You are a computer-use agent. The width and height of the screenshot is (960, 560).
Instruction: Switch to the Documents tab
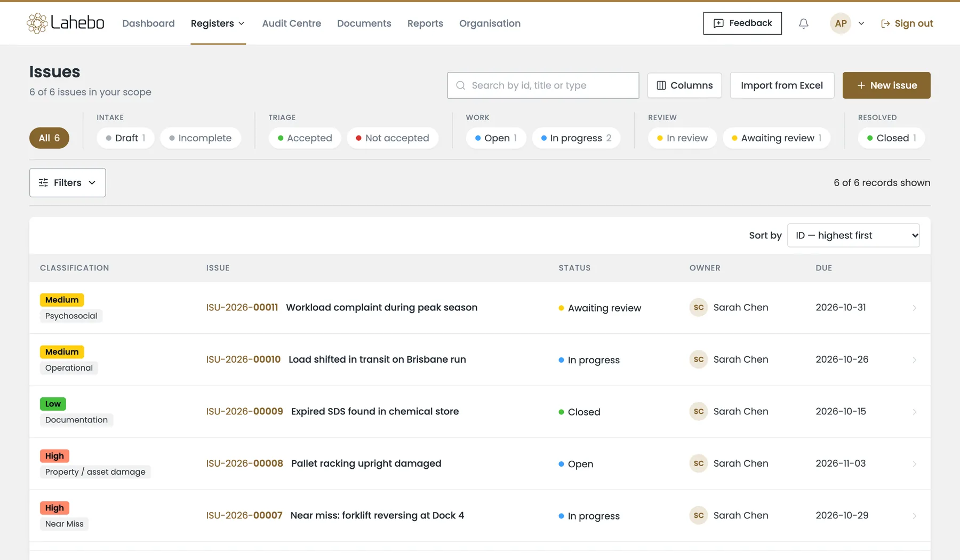(364, 23)
